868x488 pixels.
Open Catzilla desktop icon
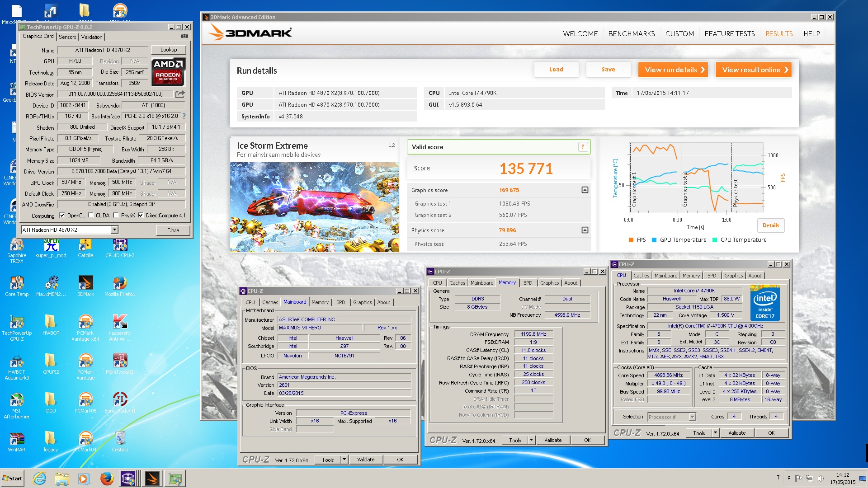click(85, 248)
